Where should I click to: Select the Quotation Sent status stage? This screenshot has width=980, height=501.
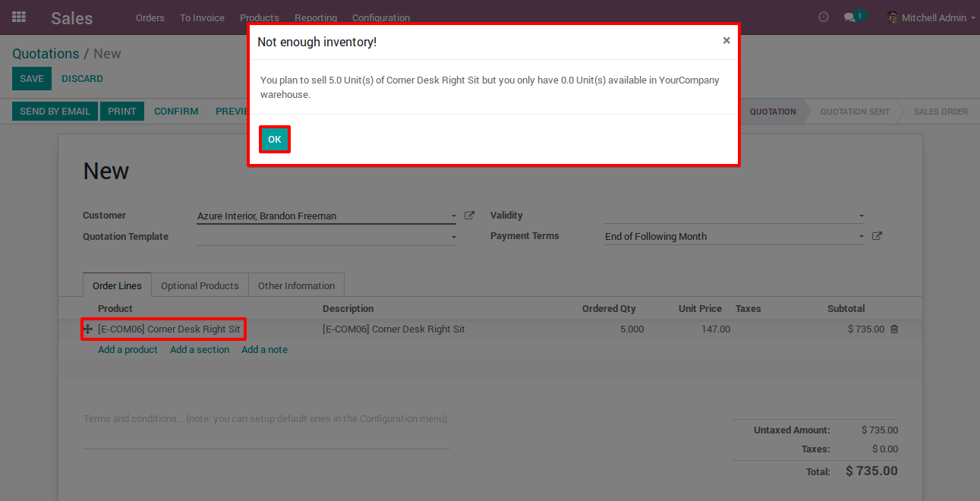click(855, 112)
